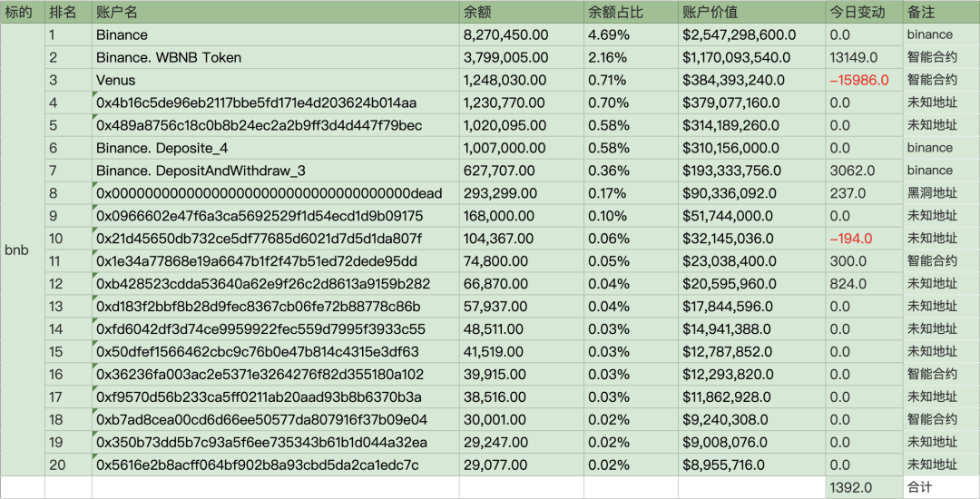Image resolution: width=980 pixels, height=499 pixels.
Task: Select address cell starting 0x489a8756
Action: [x=275, y=125]
